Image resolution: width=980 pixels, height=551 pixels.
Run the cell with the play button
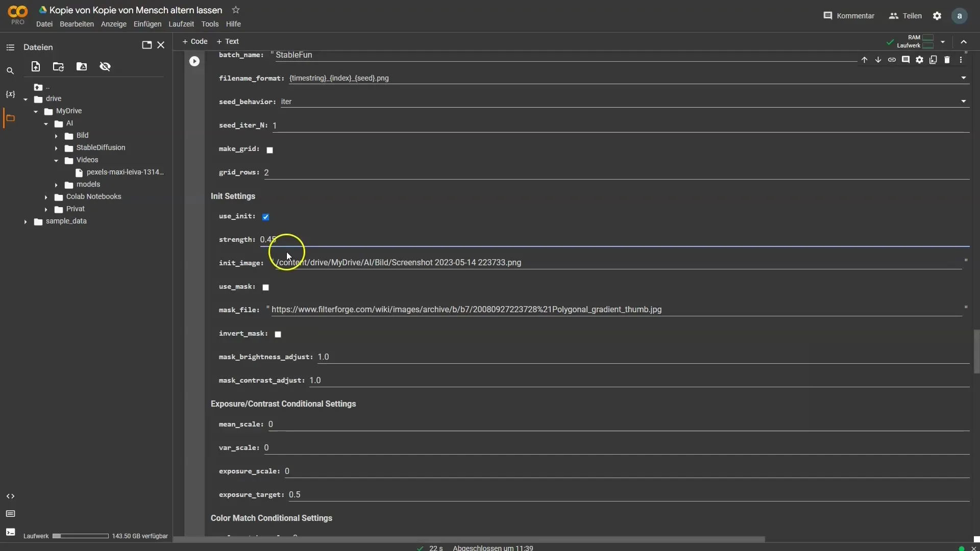194,61
